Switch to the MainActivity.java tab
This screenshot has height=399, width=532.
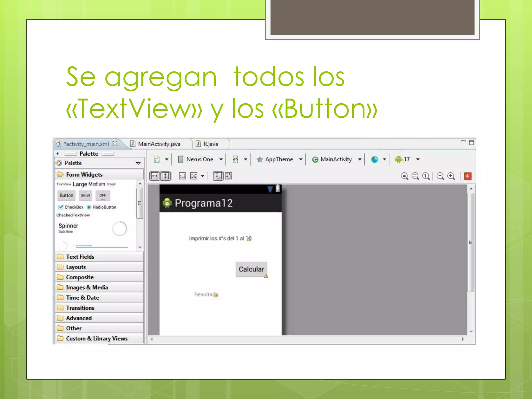coord(159,144)
